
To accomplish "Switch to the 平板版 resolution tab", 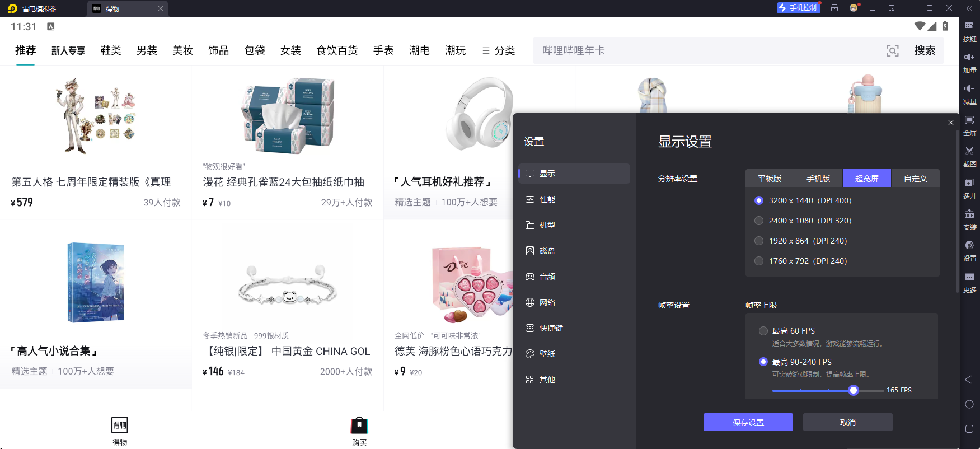I will pyautogui.click(x=770, y=178).
